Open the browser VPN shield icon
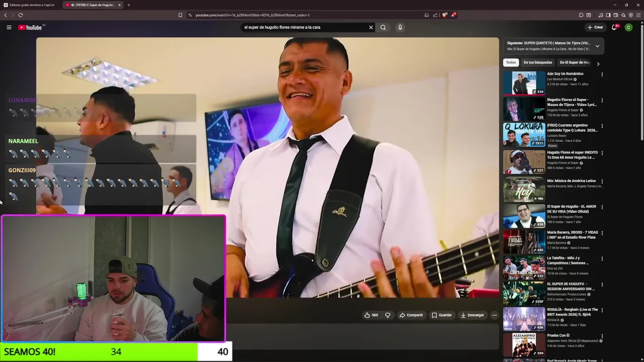Viewport: 644px width, 362px height. coord(631,15)
